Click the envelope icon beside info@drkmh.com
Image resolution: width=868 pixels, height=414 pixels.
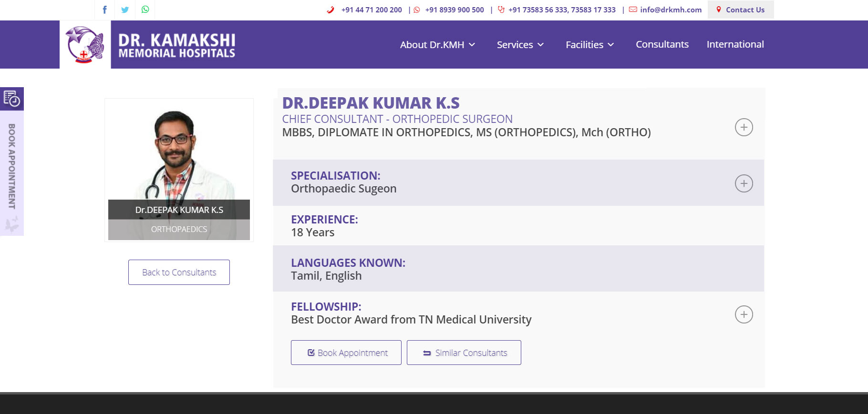click(633, 10)
